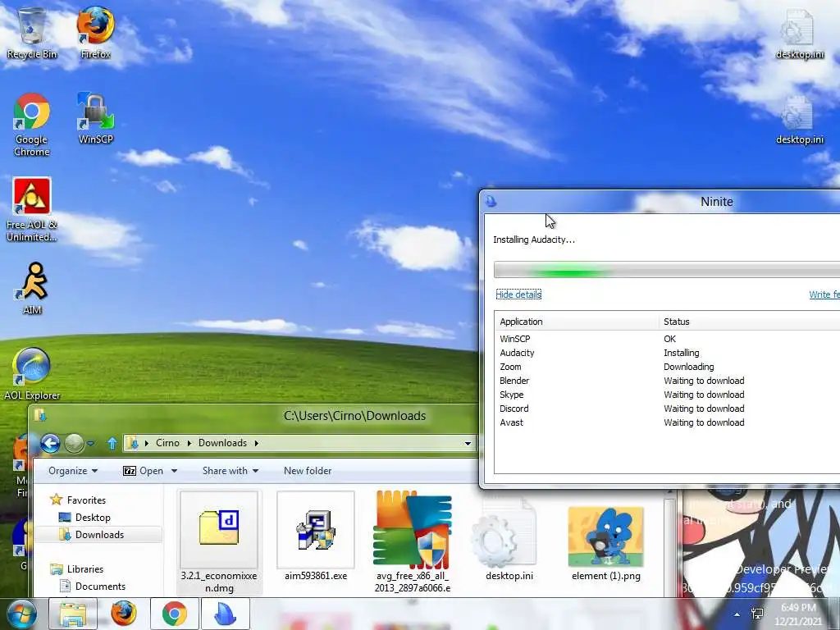The width and height of the screenshot is (840, 630).
Task: Select the Zoom row in Ninite list
Action: coord(667,367)
